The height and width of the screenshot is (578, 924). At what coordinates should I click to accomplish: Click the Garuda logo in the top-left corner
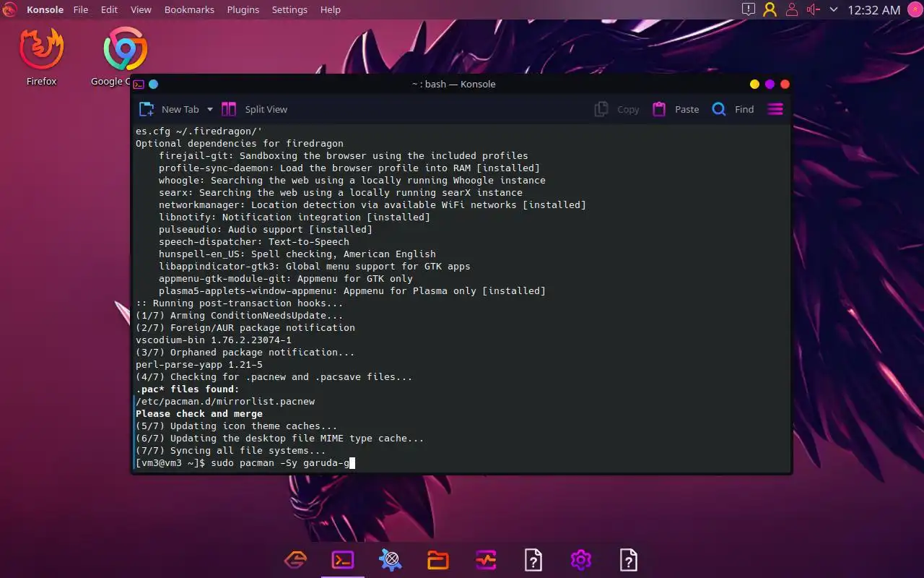tap(9, 9)
